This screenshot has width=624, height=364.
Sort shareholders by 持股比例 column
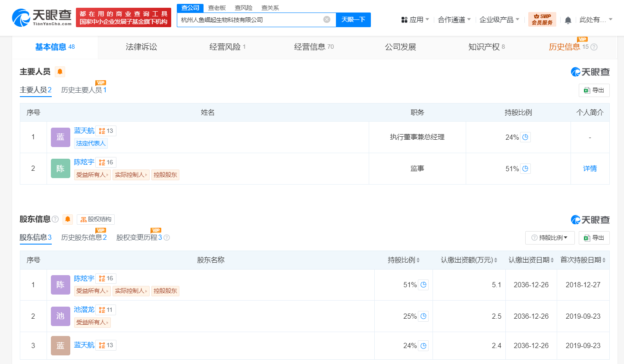pos(404,260)
